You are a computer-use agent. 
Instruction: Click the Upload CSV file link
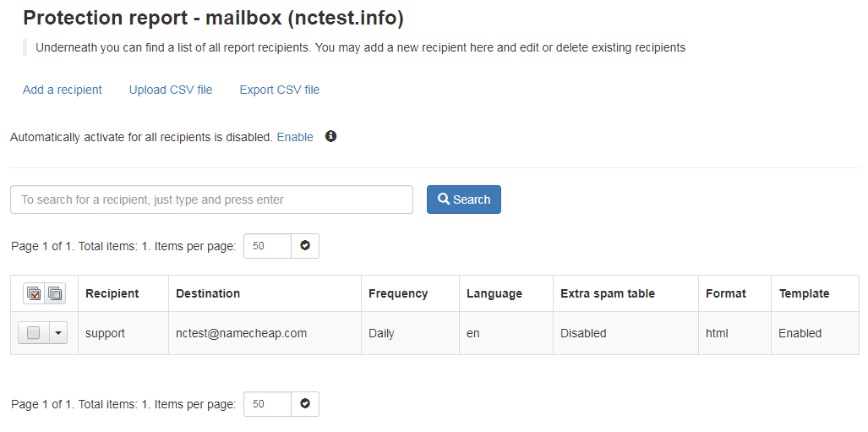coord(171,90)
